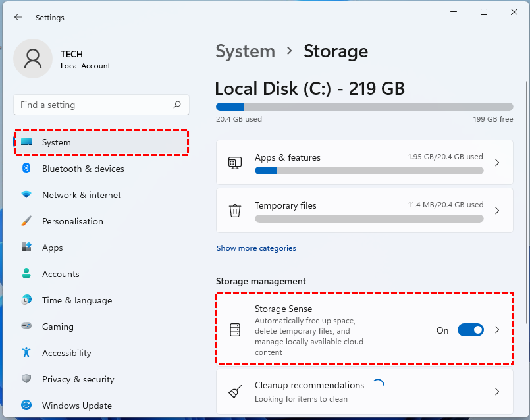Image resolution: width=530 pixels, height=420 pixels.
Task: Click the Local Disk usage bar
Action: point(364,107)
